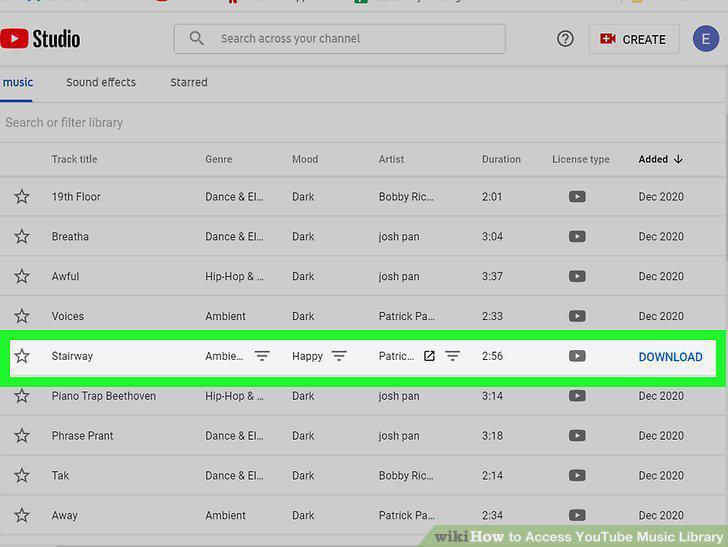Select the Phrase Prant track title
Image resolution: width=728 pixels, height=547 pixels.
pos(82,436)
